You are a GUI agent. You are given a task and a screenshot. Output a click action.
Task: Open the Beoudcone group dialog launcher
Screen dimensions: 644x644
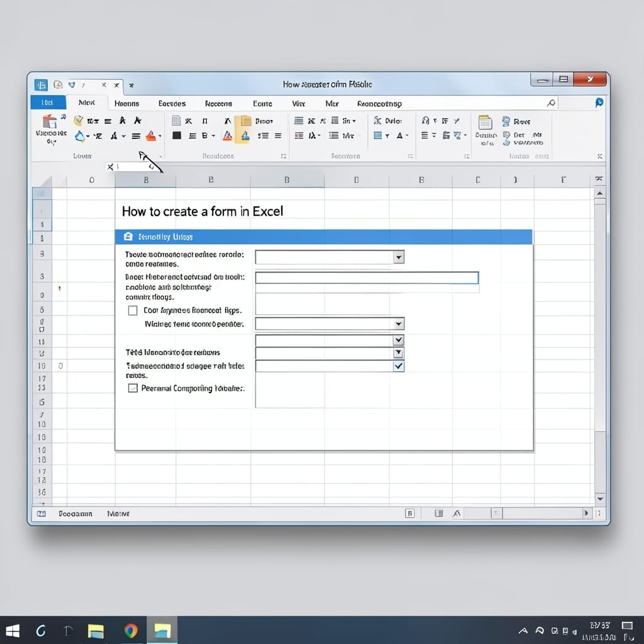click(284, 156)
